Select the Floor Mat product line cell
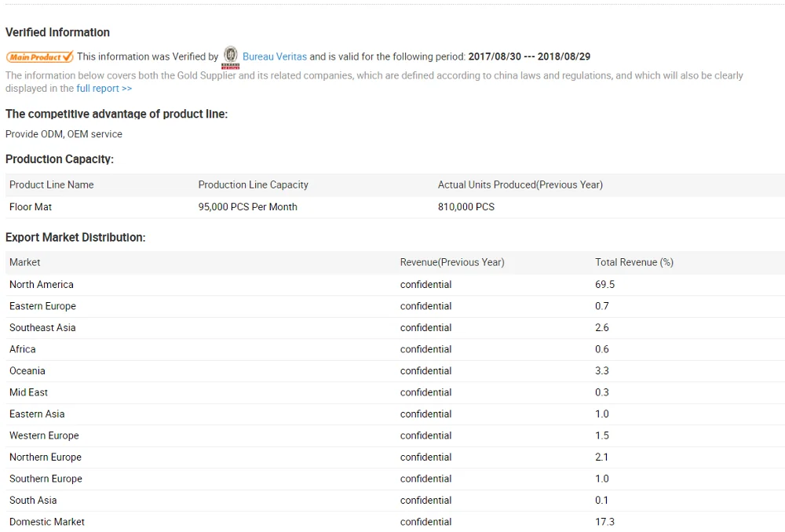 [x=31, y=207]
